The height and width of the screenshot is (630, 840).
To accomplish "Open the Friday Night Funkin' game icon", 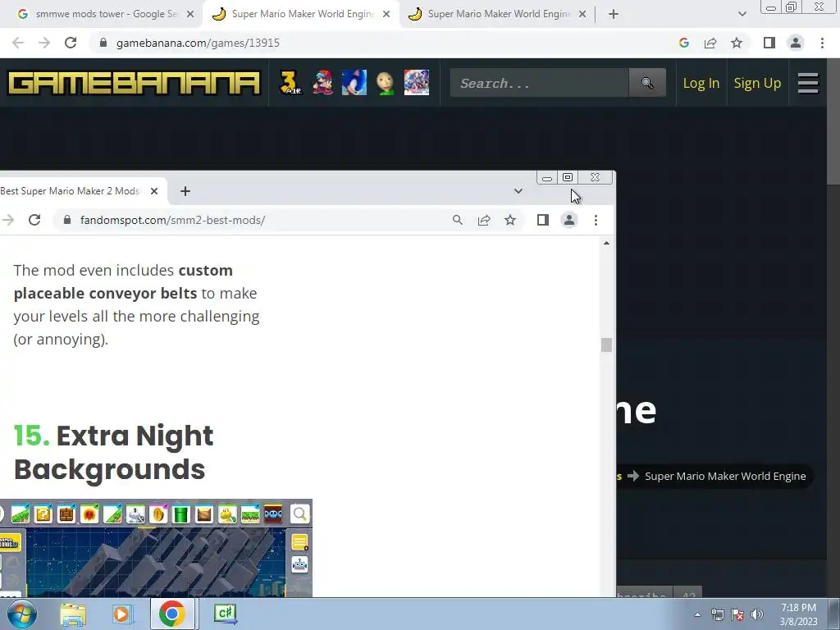I will 322,83.
